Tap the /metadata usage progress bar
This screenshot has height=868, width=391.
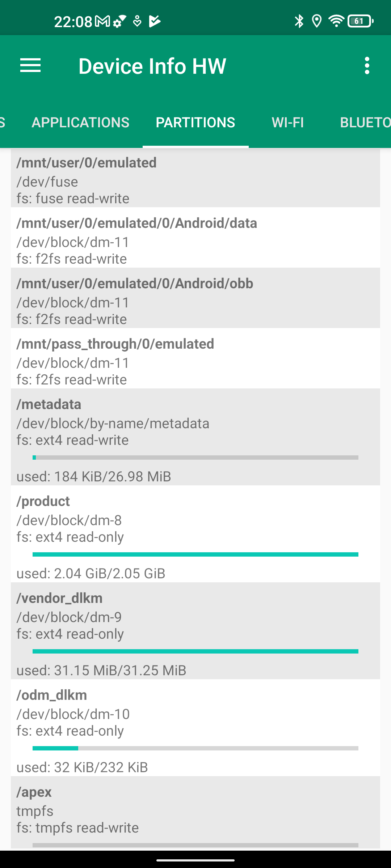[195, 458]
